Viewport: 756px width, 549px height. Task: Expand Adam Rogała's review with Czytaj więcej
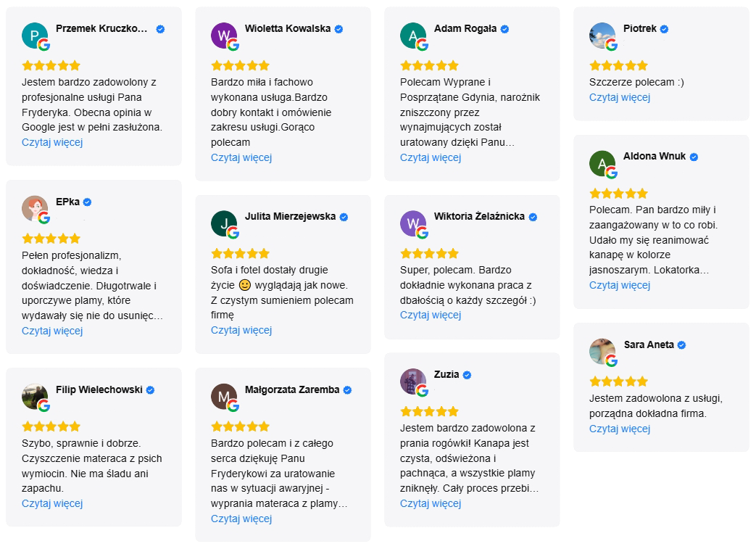click(431, 157)
